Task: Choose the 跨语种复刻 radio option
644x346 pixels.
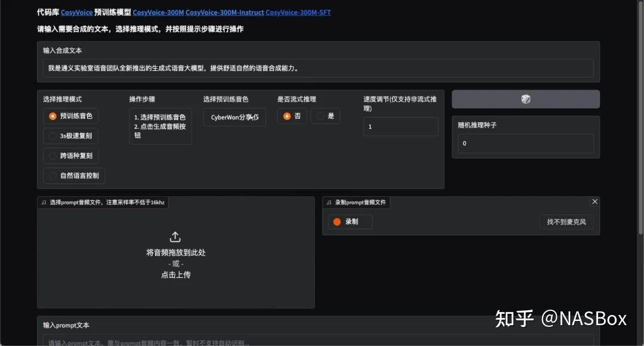Action: pos(53,156)
